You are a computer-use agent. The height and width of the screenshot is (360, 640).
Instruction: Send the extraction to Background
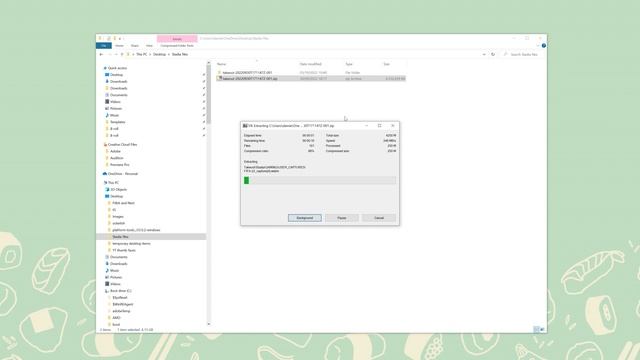pyautogui.click(x=304, y=218)
